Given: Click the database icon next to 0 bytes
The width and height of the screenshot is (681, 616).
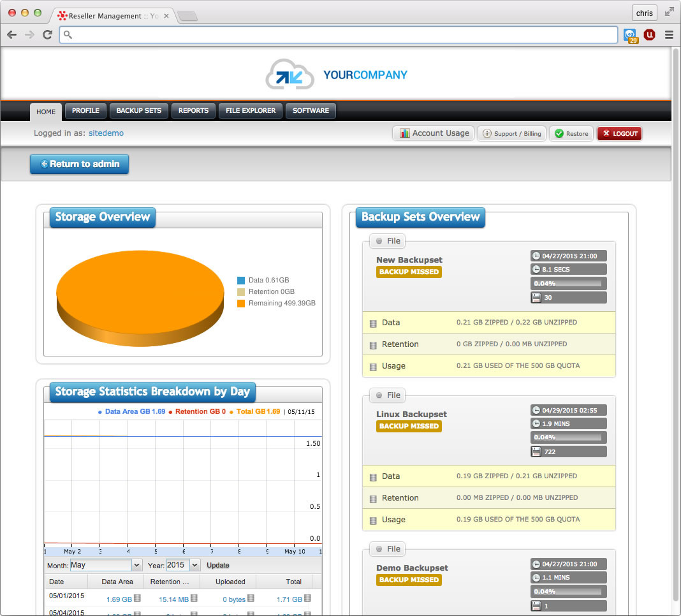Looking at the screenshot, I should click(x=251, y=598).
